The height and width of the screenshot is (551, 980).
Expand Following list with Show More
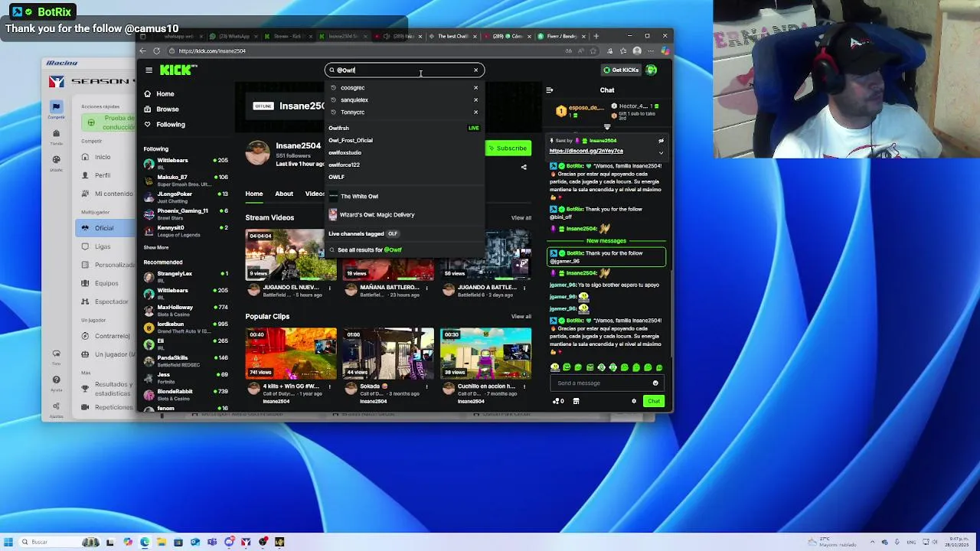click(x=156, y=247)
